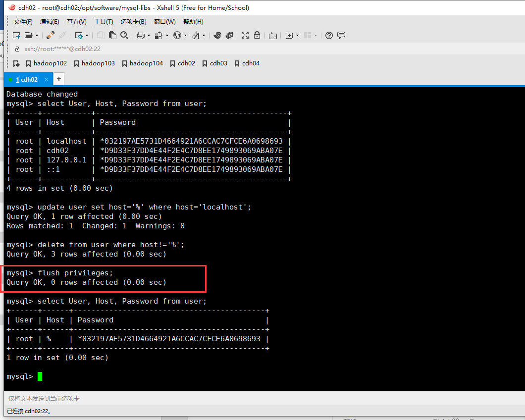
Task: Click the Reconnect plug icon
Action: coord(51,35)
